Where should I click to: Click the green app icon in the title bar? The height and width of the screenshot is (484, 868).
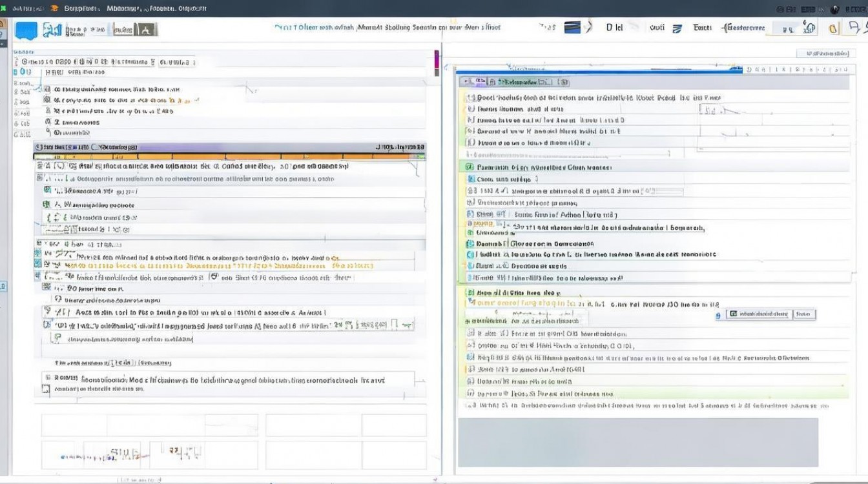pos(3,8)
